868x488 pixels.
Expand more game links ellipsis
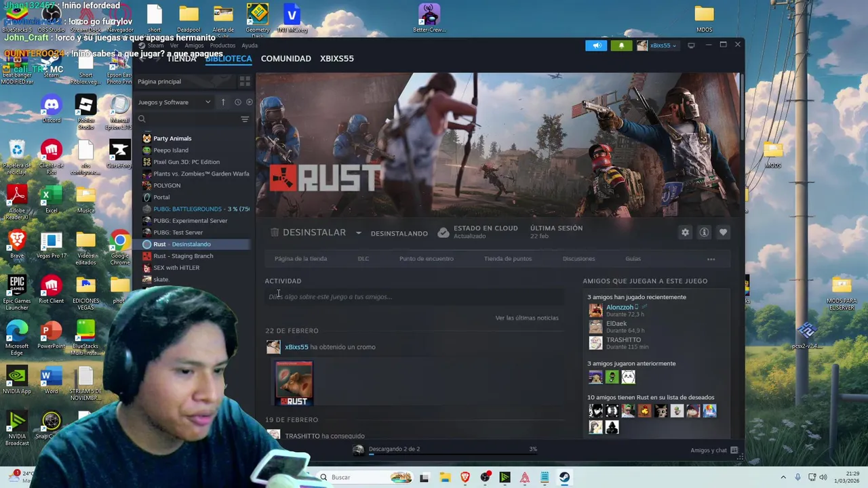(x=711, y=259)
